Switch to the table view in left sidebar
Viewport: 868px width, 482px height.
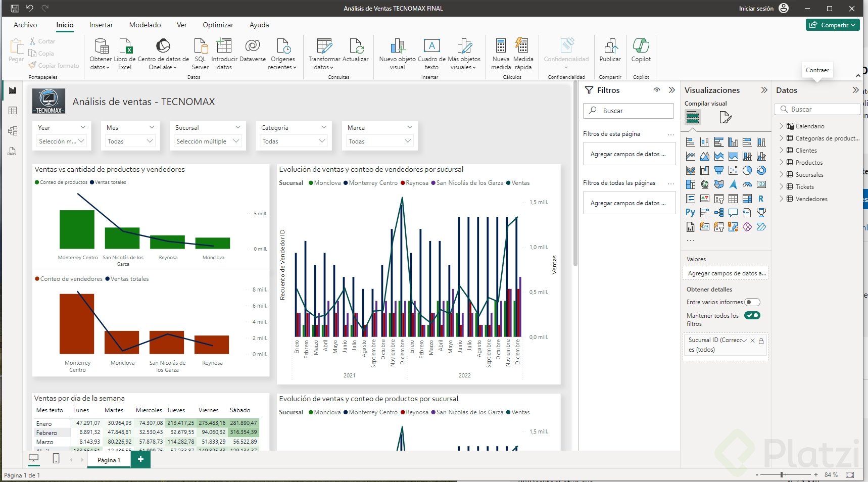tap(13, 111)
